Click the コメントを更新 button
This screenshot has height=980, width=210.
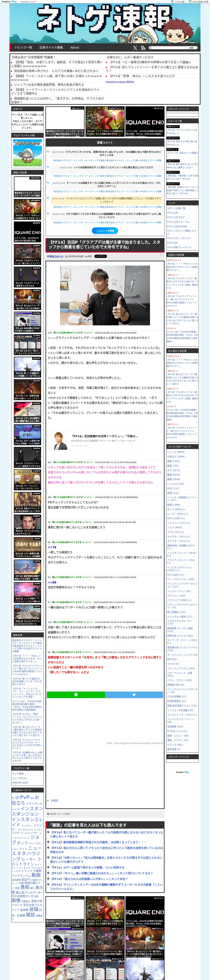(105, 230)
